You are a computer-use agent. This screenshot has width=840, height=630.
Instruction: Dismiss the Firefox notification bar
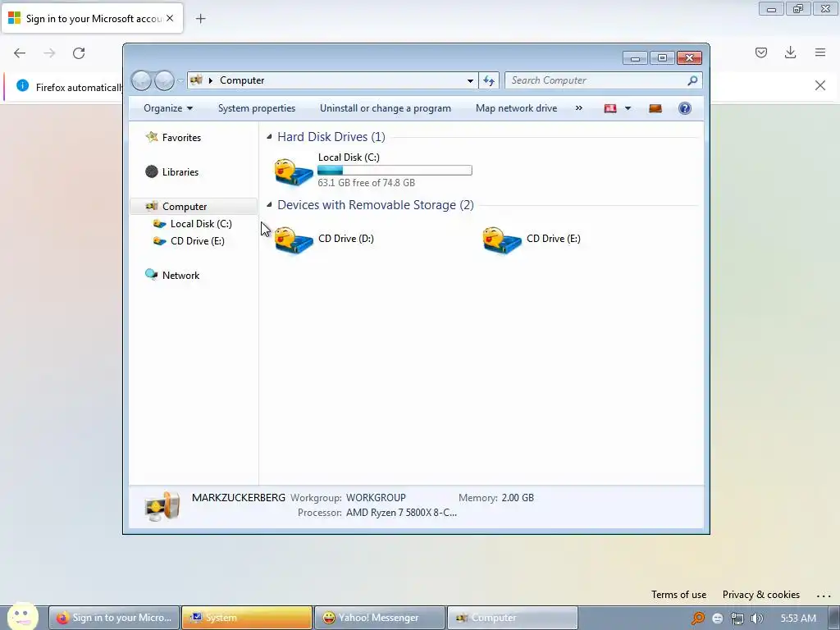(820, 85)
